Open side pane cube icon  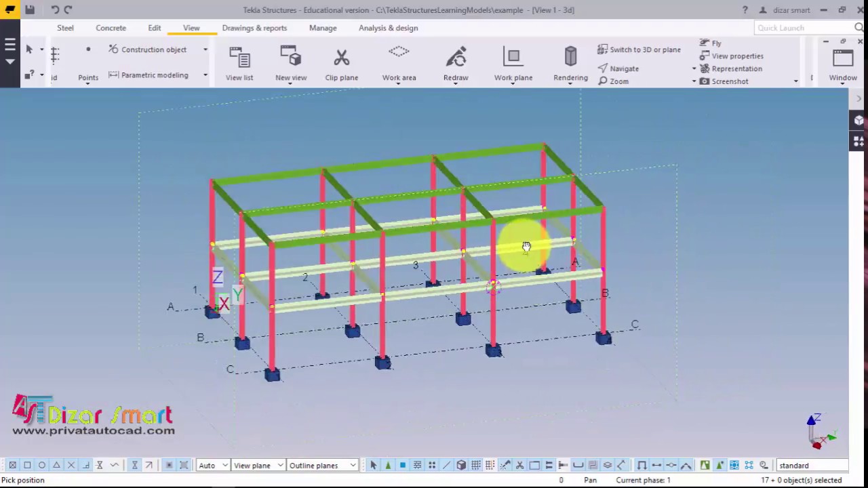tap(859, 121)
